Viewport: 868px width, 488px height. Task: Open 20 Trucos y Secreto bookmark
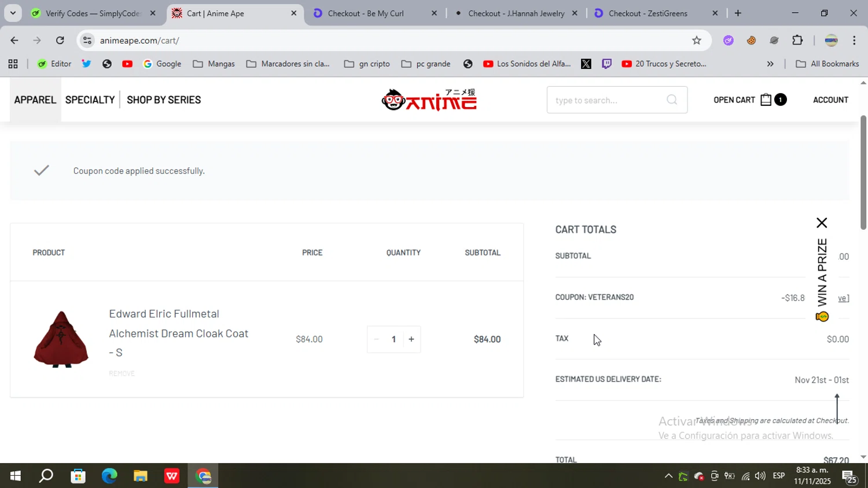pyautogui.click(x=664, y=64)
